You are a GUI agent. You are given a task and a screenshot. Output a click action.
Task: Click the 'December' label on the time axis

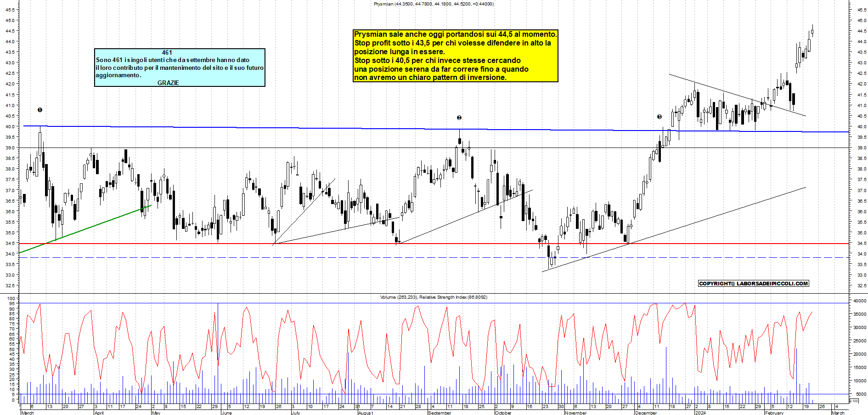(x=646, y=413)
